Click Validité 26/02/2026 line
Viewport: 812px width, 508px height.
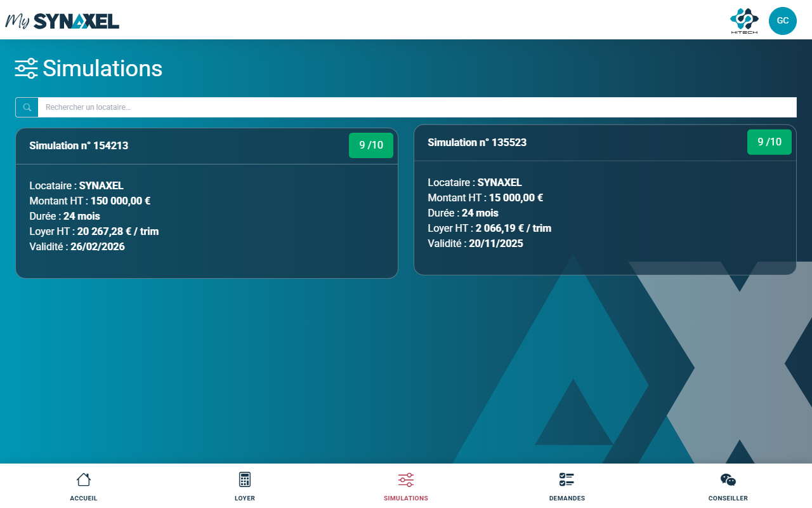pyautogui.click(x=77, y=247)
